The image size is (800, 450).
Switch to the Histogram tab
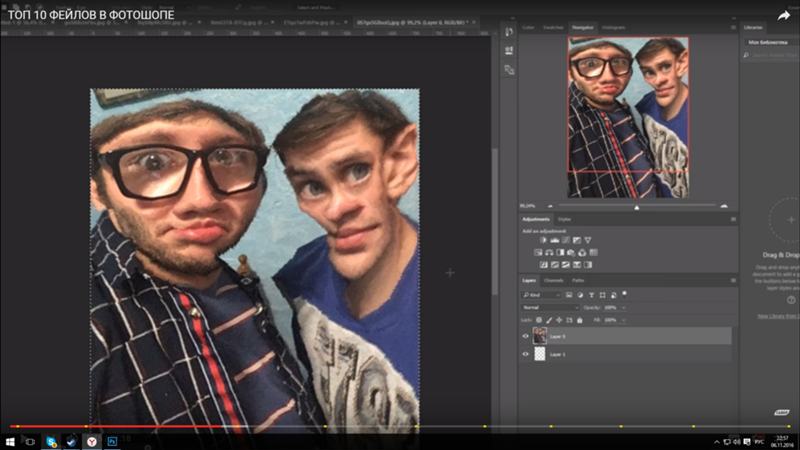[613, 28]
